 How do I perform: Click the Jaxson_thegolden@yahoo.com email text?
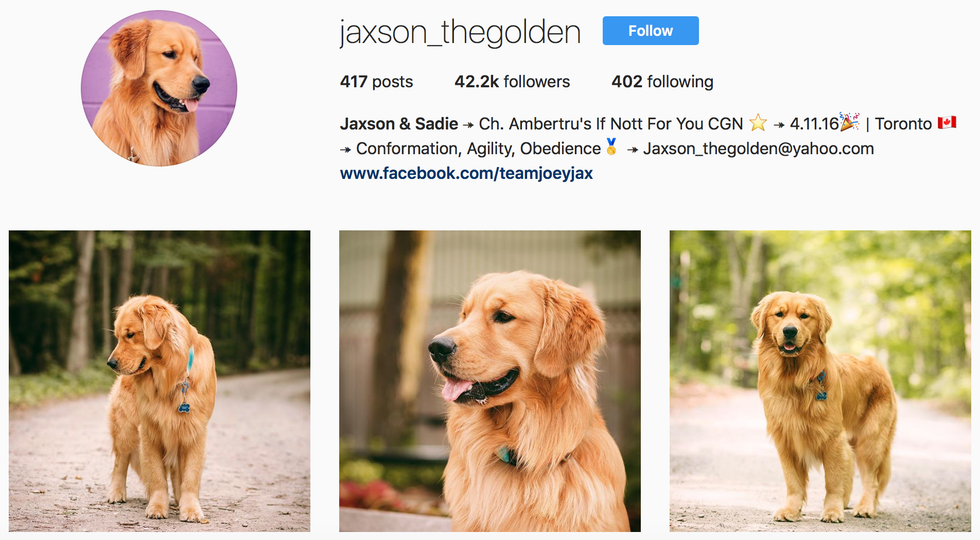pos(758,149)
